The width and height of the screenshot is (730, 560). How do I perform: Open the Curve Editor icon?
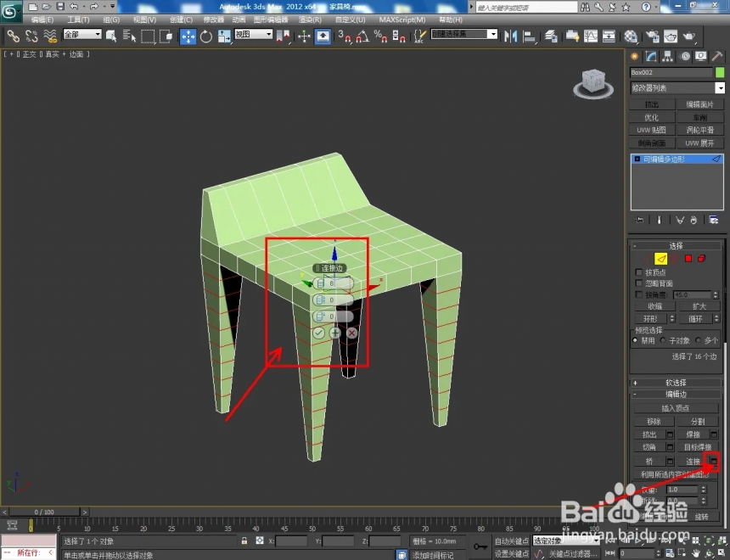[590, 36]
